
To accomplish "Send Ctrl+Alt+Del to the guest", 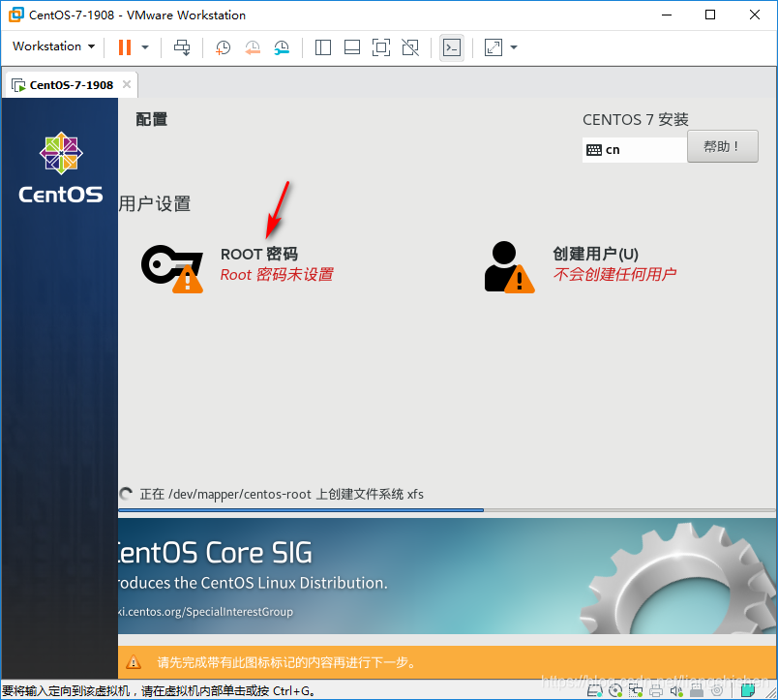I will (x=182, y=46).
